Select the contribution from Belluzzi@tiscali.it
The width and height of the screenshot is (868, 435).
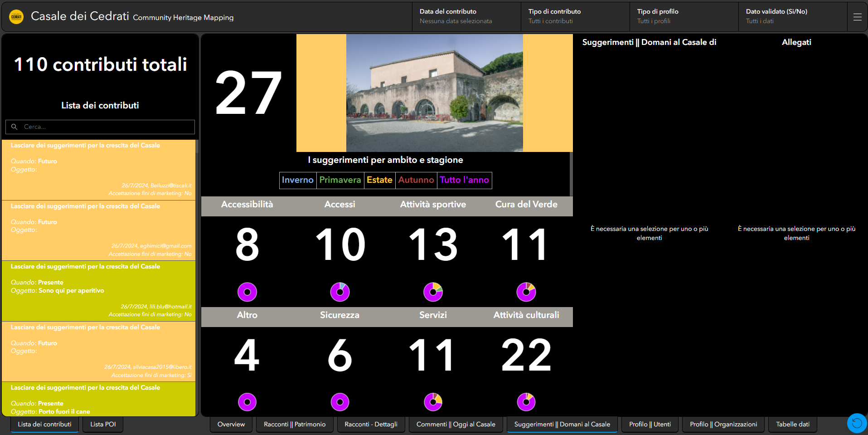99,170
